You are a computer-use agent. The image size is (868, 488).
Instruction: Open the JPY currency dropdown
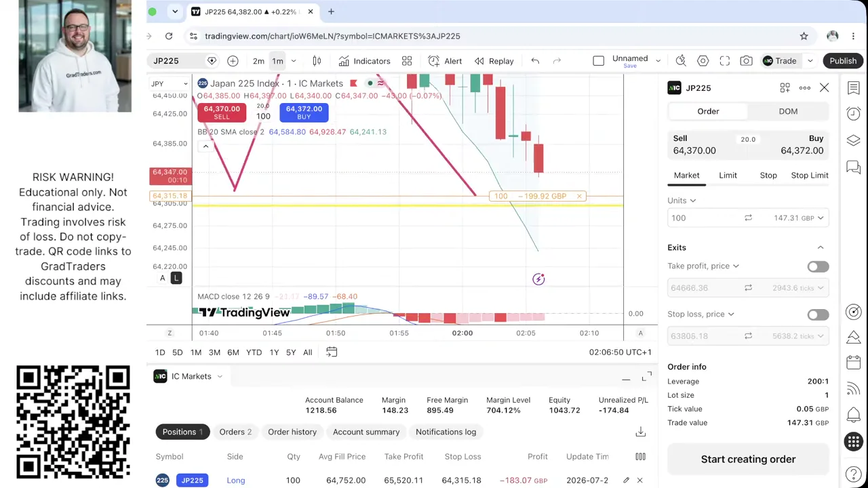pos(169,84)
